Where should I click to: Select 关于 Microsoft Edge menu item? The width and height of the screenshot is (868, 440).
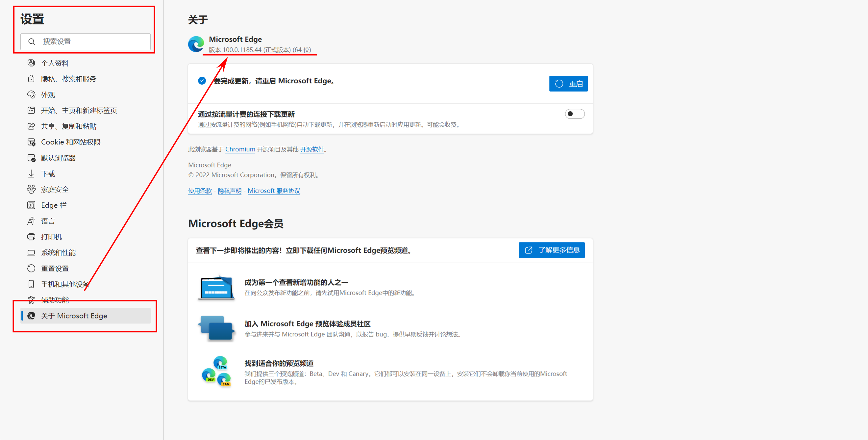point(85,316)
